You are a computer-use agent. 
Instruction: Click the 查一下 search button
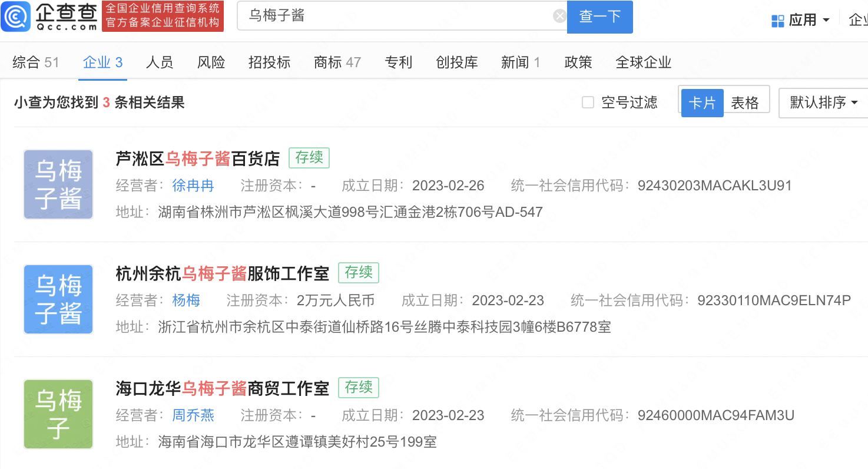[600, 16]
